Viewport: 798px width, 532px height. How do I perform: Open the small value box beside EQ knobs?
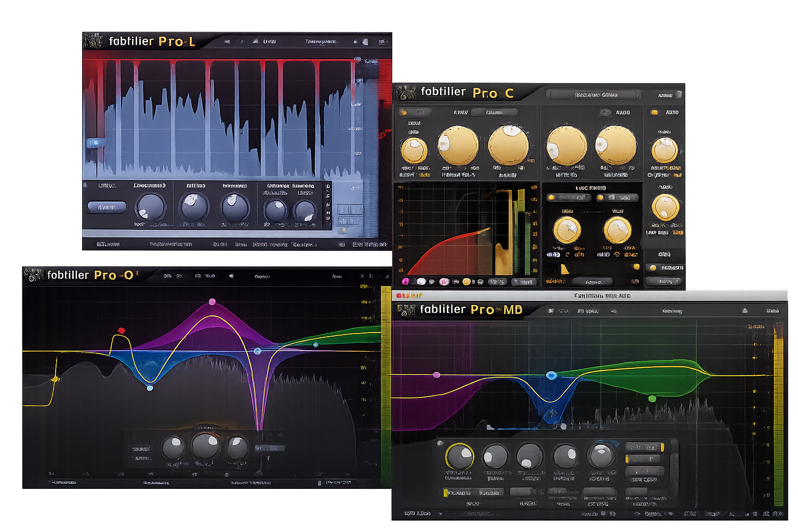click(269, 448)
